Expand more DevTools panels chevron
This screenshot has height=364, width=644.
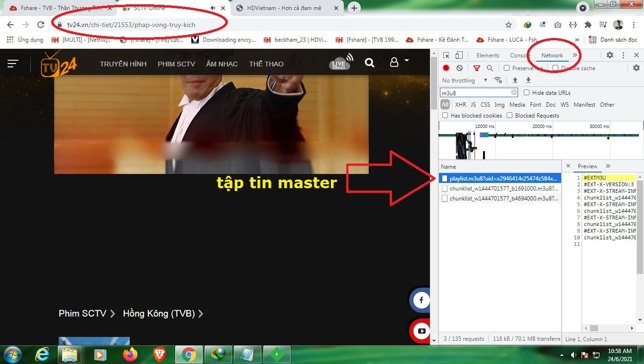tap(575, 55)
